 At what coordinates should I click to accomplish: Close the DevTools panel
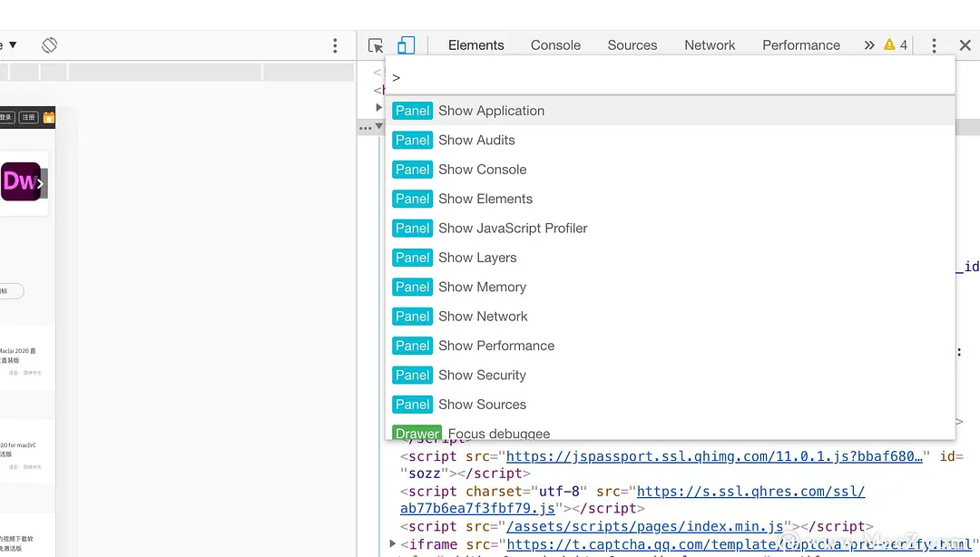pos(965,45)
